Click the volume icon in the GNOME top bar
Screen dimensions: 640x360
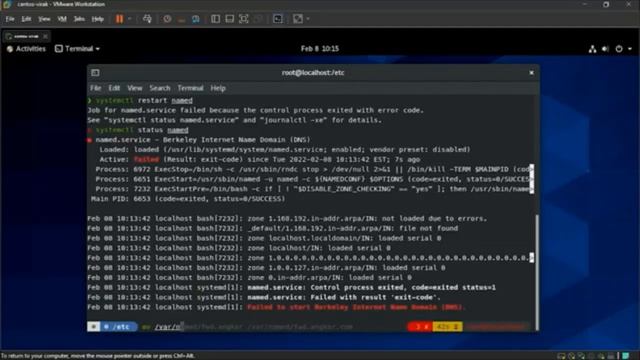point(605,49)
